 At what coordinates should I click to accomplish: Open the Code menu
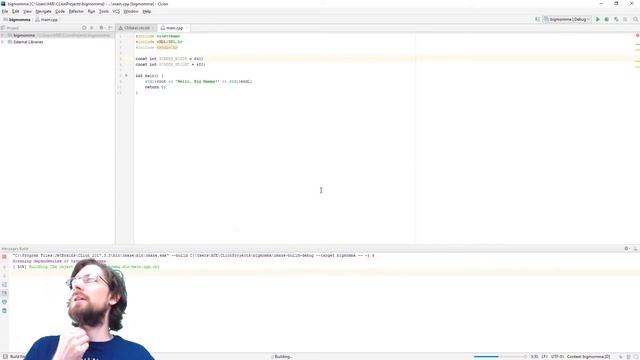[60, 11]
